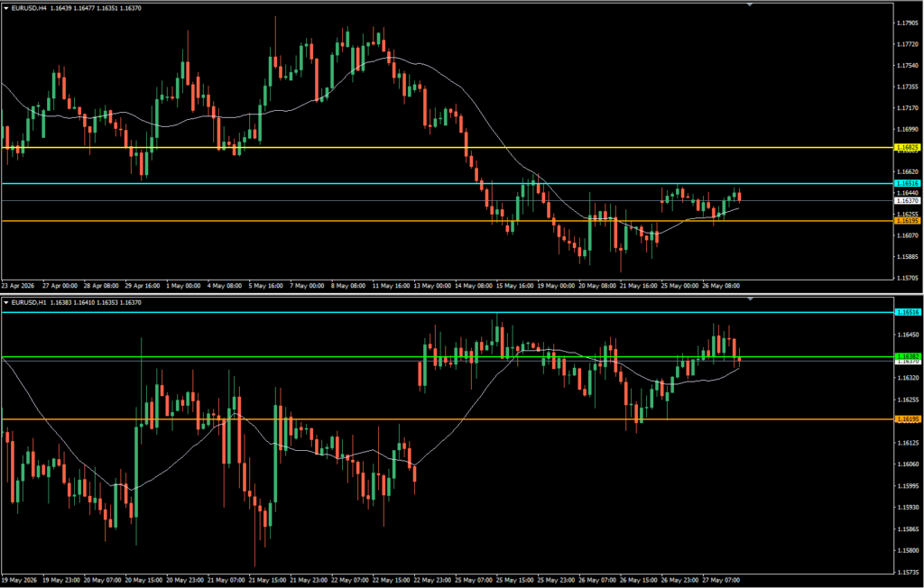Click the 4 May 08:00 time label
Image resolution: width=924 pixels, height=588 pixels.
226,285
